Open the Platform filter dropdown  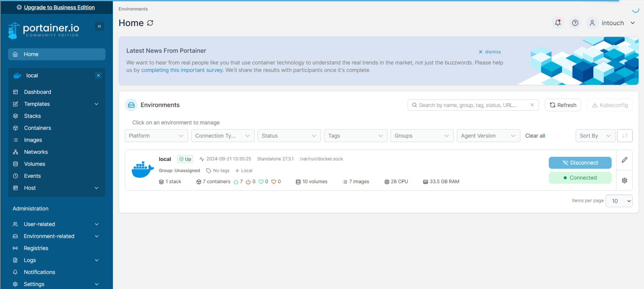(x=156, y=136)
